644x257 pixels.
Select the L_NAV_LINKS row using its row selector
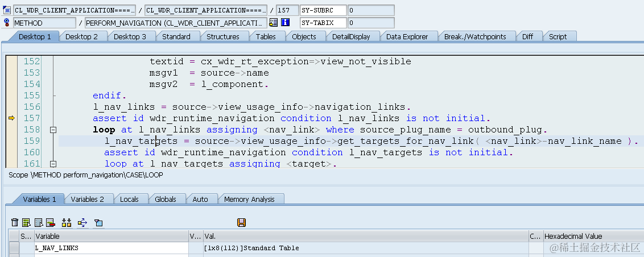14,248
